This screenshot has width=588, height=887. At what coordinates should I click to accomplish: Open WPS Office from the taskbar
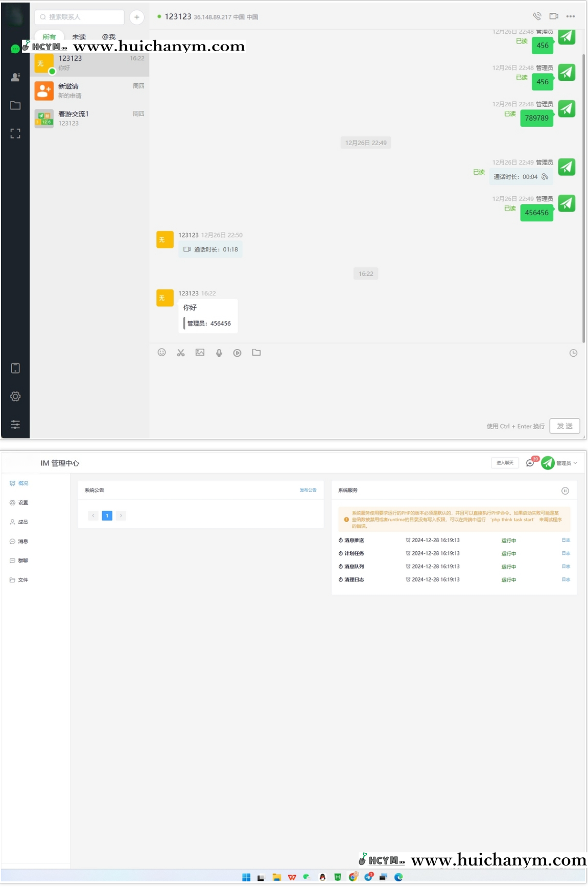[x=292, y=877]
